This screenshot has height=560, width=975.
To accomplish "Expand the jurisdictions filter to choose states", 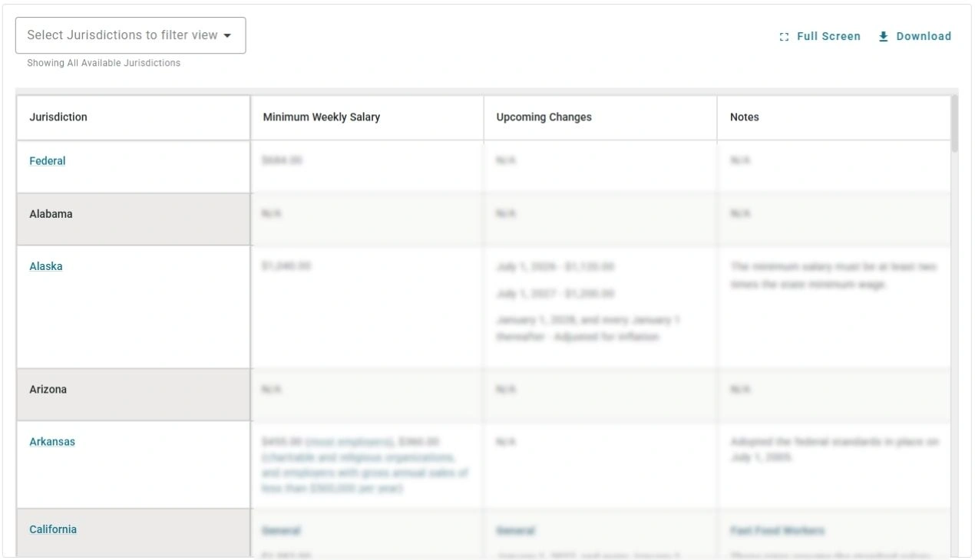I will click(x=131, y=35).
